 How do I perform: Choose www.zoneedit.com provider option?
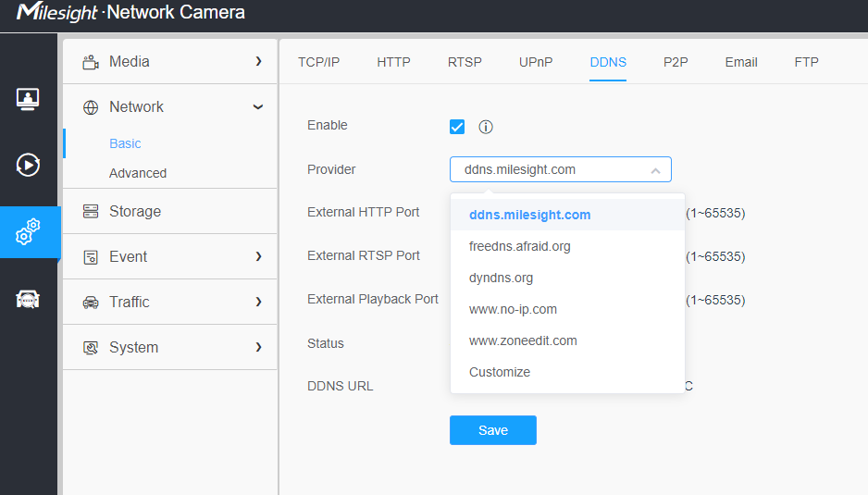(567, 341)
